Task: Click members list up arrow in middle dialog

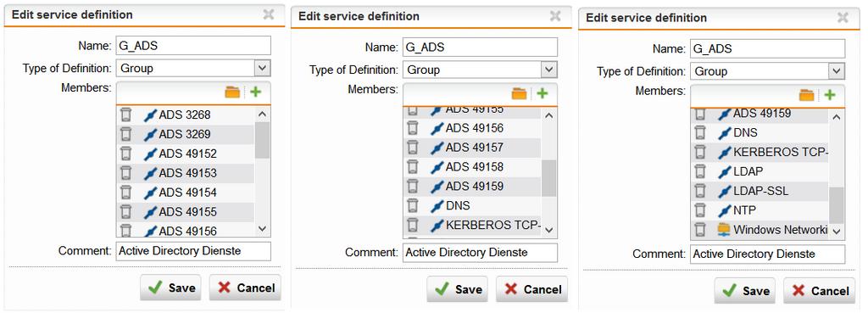Action: point(549,116)
